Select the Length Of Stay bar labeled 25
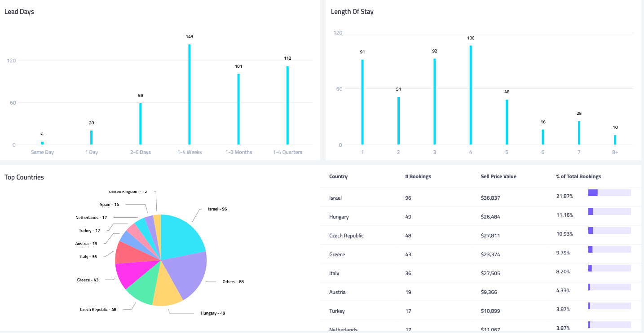The image size is (644, 333). [579, 133]
